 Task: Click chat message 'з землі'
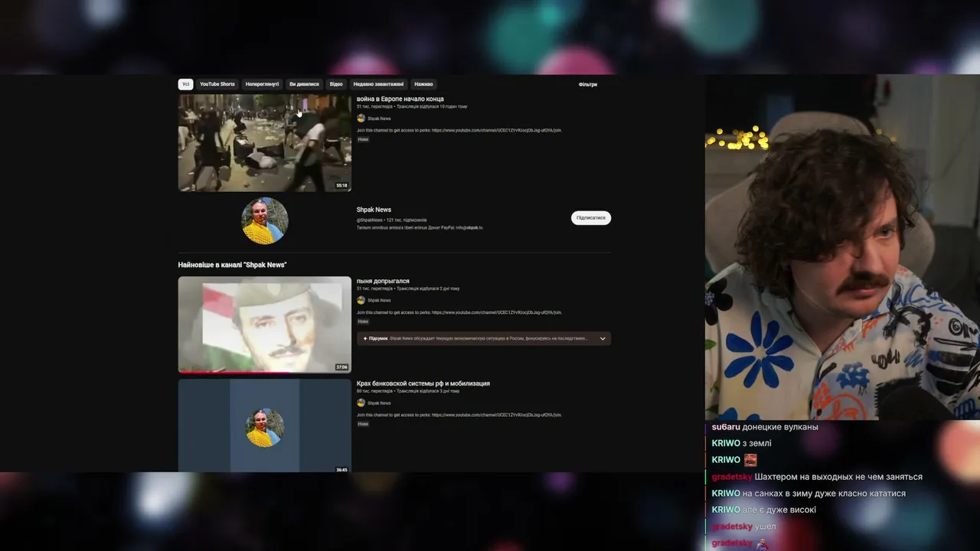click(757, 444)
